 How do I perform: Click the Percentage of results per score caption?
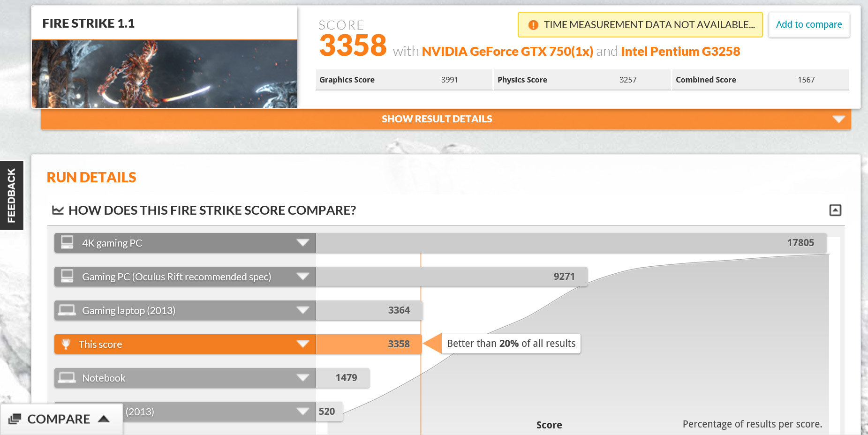click(752, 424)
